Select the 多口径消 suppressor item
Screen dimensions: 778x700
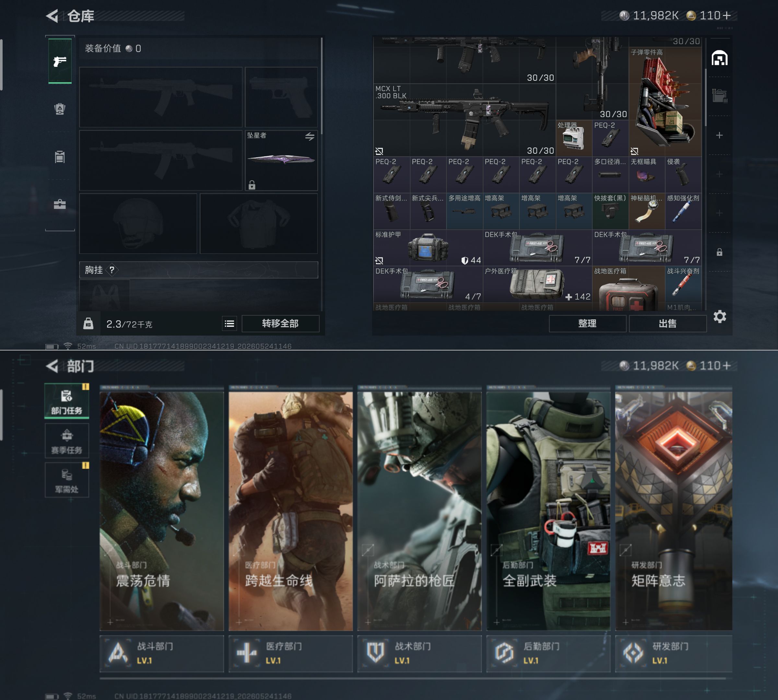610,175
